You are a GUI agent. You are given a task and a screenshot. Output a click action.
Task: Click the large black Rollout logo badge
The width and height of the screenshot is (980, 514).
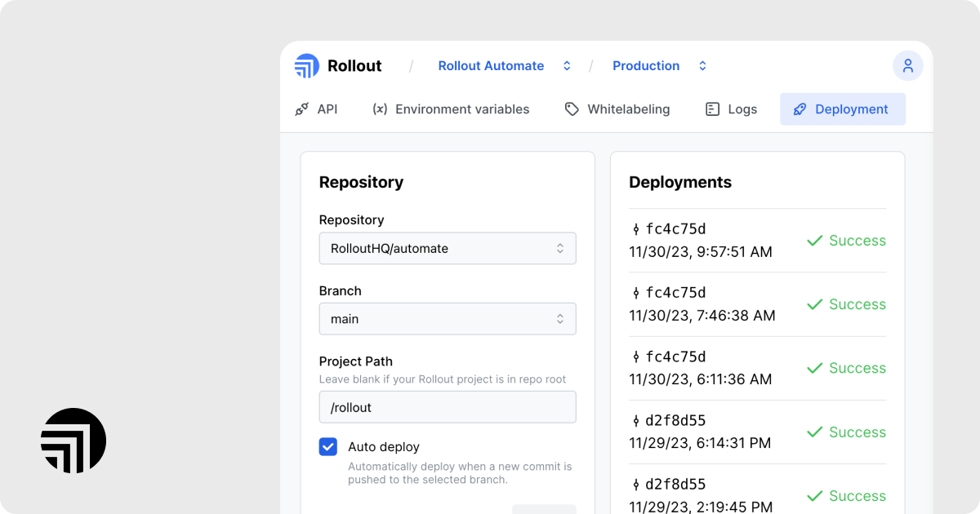[73, 441]
